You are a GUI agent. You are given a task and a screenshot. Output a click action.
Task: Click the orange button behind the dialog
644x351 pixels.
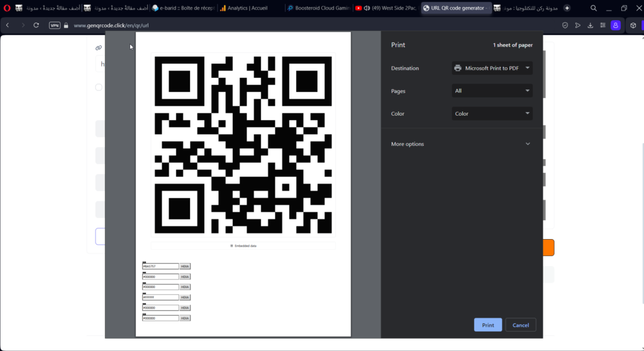coord(548,247)
